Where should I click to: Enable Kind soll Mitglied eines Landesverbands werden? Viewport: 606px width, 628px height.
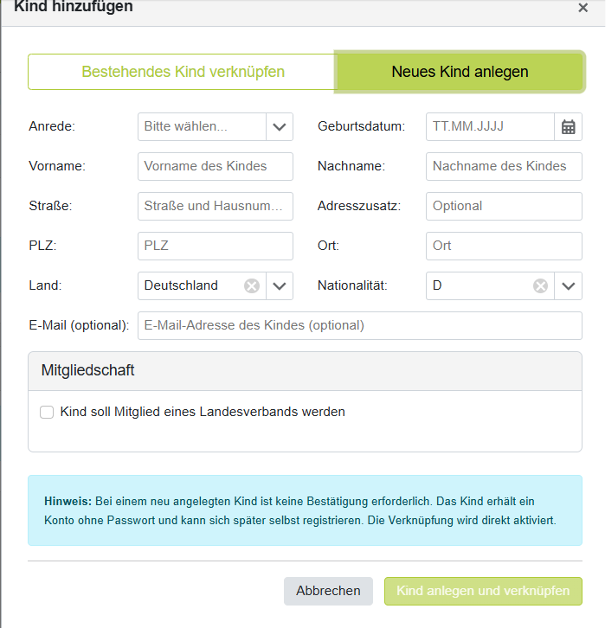pyautogui.click(x=47, y=412)
